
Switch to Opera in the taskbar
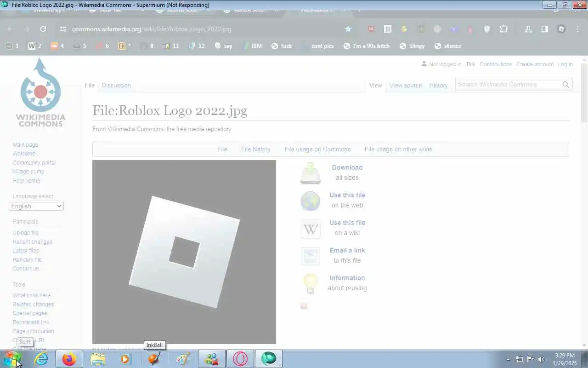[x=240, y=359]
